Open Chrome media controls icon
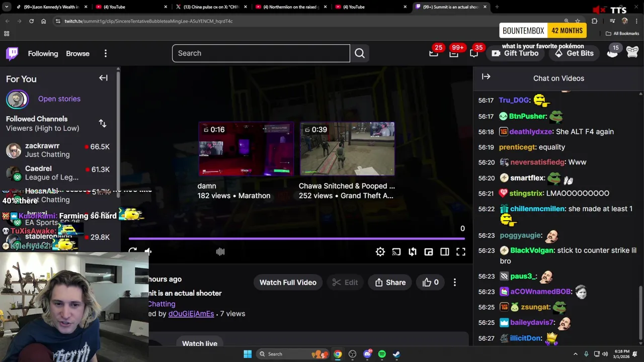 [x=612, y=21]
